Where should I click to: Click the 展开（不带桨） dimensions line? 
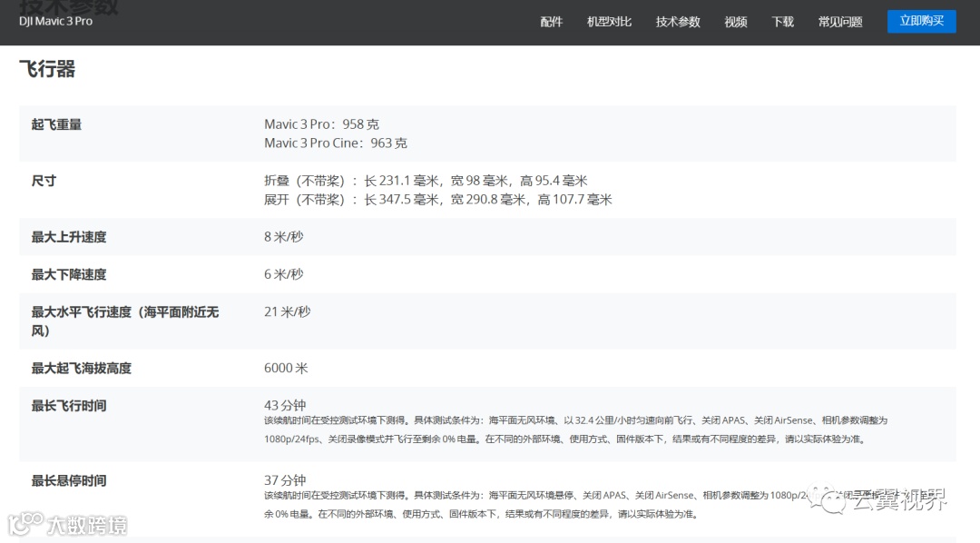(438, 200)
